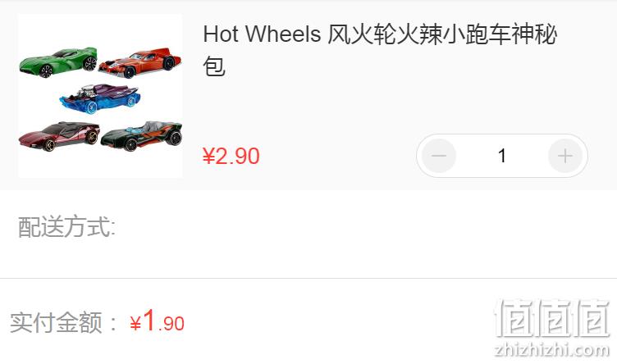Tap the empty delivery method value area
This screenshot has height=364, width=617.
[366, 227]
